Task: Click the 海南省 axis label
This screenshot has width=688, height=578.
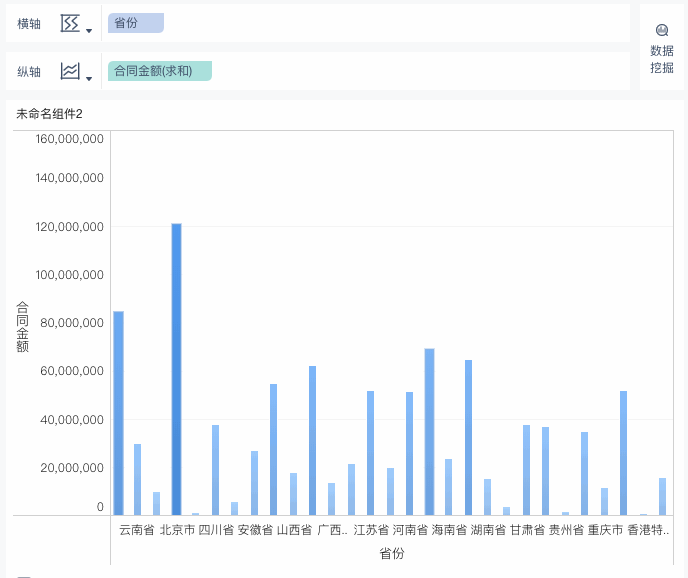Action: [449, 530]
